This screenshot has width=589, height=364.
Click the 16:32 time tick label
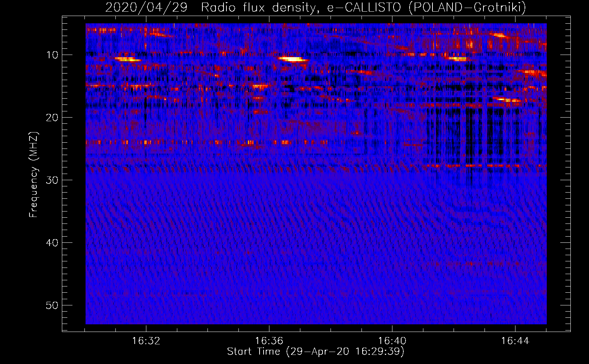click(146, 341)
